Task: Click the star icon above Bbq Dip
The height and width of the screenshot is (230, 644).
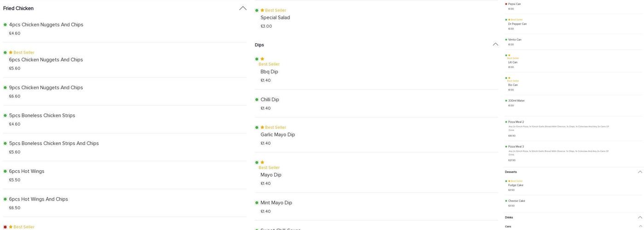Action: pos(262,59)
